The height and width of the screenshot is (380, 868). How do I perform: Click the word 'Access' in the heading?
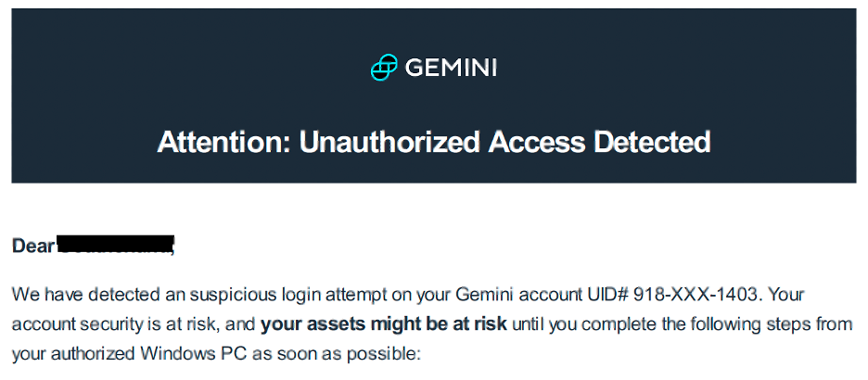coord(536,142)
